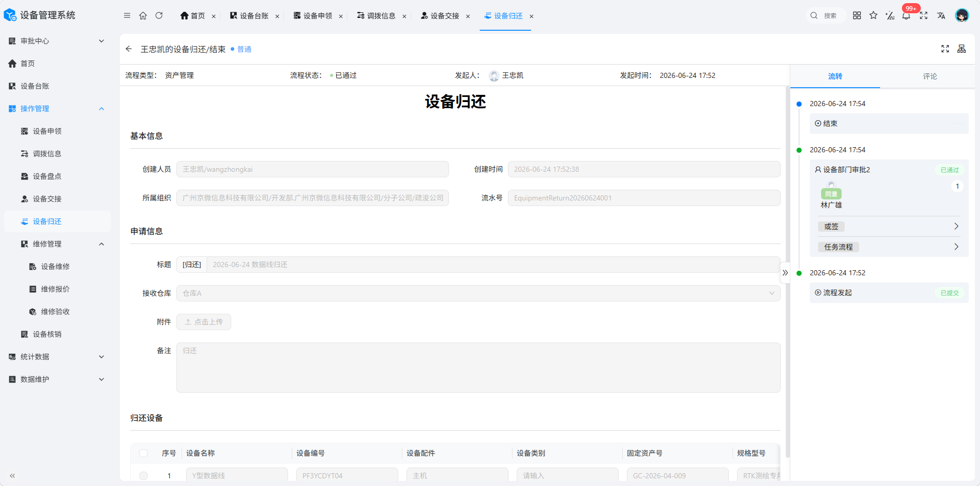Expand the 审批中心 sidebar menu
Image resolution: width=980 pixels, height=486 pixels.
pyautogui.click(x=56, y=41)
